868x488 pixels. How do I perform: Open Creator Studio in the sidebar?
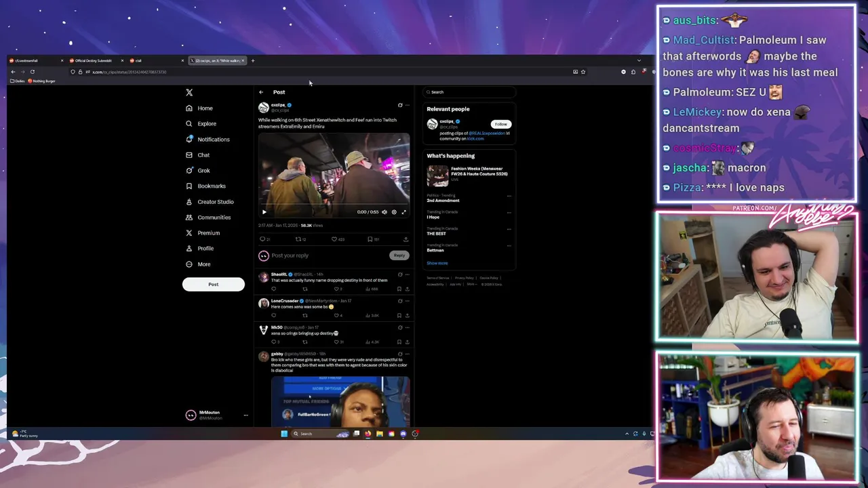(x=210, y=202)
